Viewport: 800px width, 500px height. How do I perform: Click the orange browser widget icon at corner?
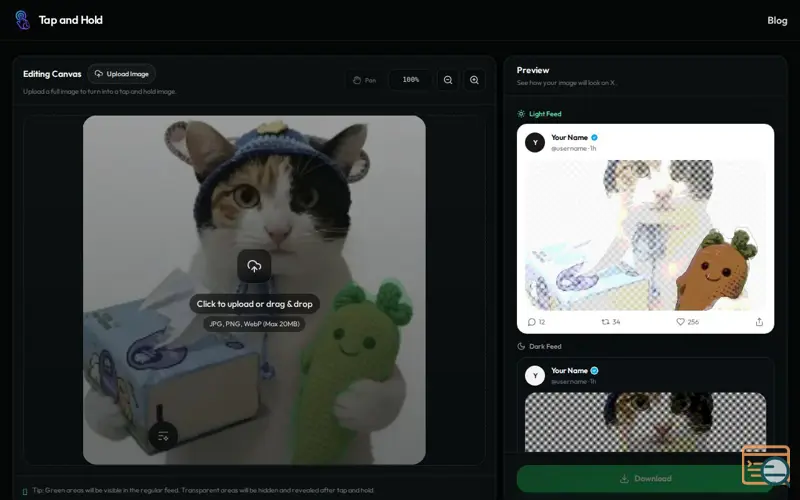click(766, 465)
